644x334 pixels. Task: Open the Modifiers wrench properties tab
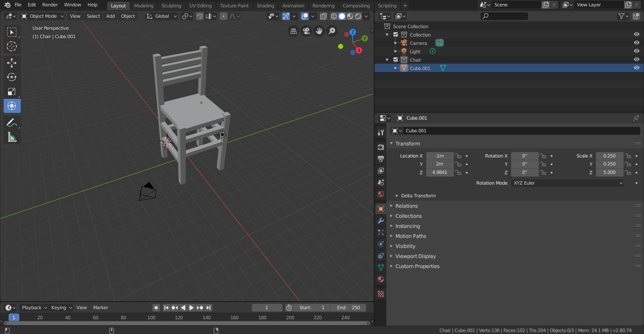click(x=381, y=221)
